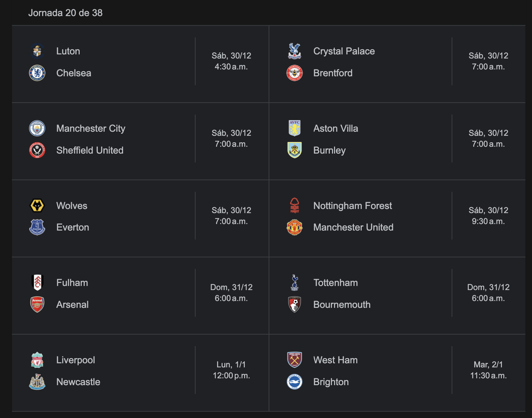Select the Brighton seagull badge
The image size is (532, 418).
[294, 382]
